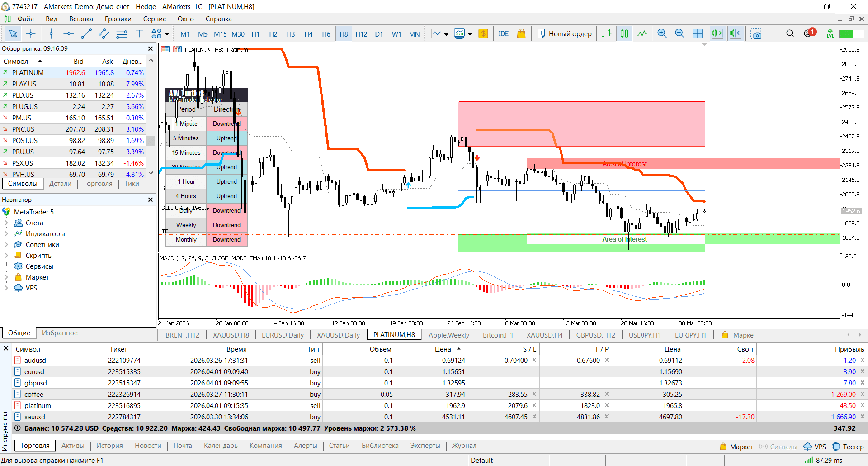868x466 pixels.
Task: Expand the Индикаторы tree node
Action: point(6,234)
